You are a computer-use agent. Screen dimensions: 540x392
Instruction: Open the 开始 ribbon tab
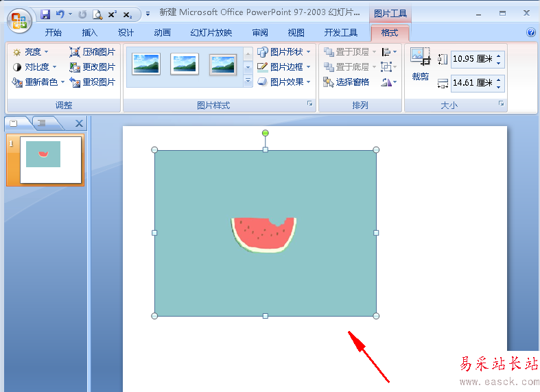(54, 33)
